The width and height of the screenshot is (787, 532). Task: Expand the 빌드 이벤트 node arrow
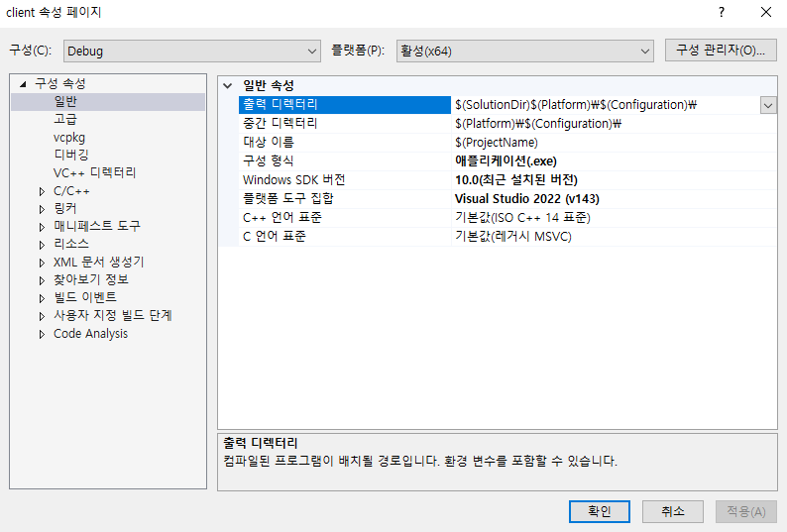click(43, 298)
